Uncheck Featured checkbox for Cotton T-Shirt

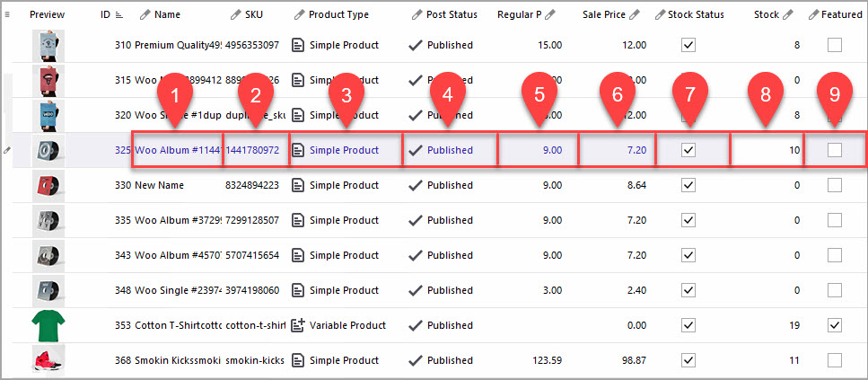[835, 325]
